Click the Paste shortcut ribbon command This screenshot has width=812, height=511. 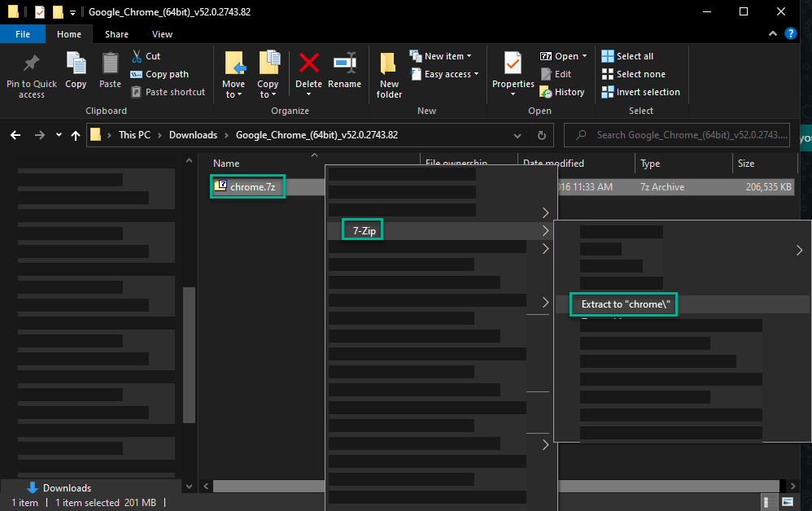168,92
